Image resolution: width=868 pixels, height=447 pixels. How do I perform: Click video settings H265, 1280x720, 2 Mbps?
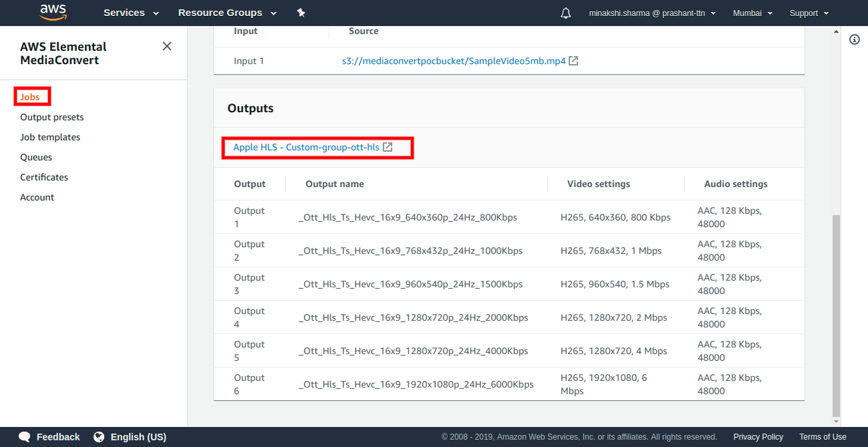tap(613, 317)
